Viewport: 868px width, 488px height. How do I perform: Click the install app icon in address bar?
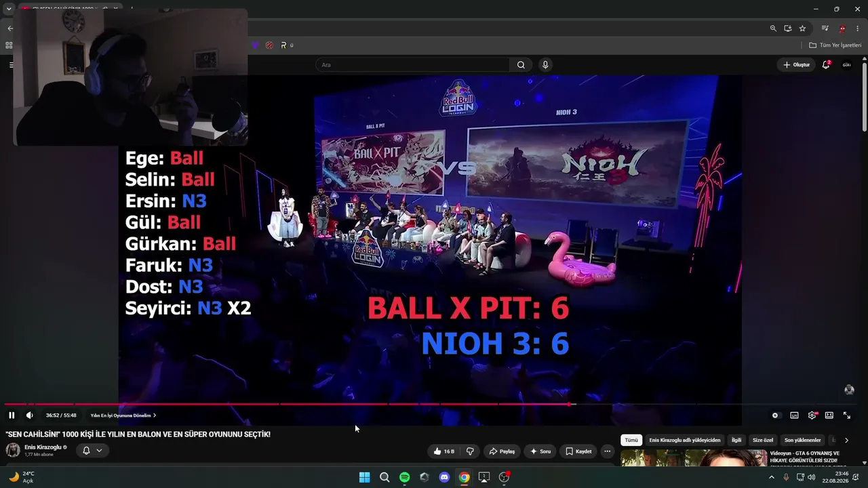coord(788,28)
